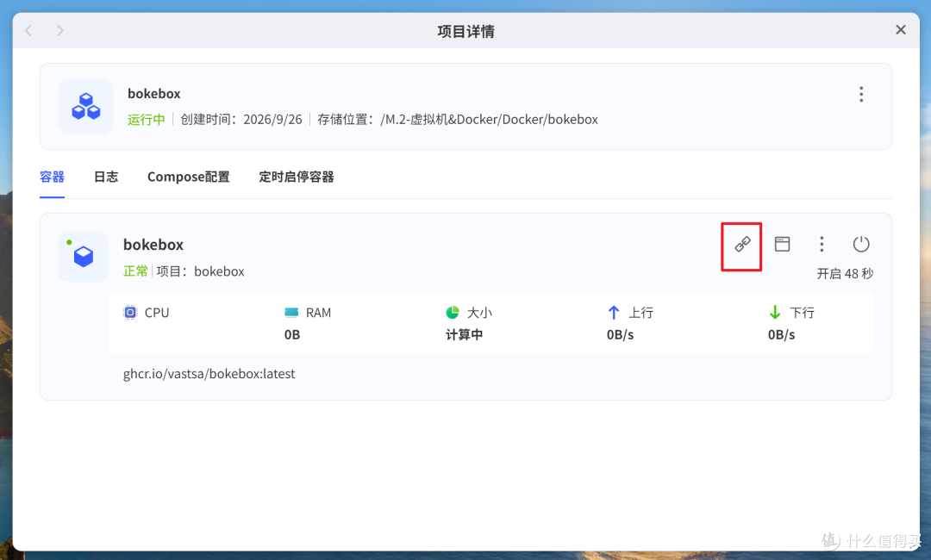Click the ghcr.io/vastsa/bokebox:latest image text
Image resolution: width=931 pixels, height=560 pixels.
click(x=209, y=374)
